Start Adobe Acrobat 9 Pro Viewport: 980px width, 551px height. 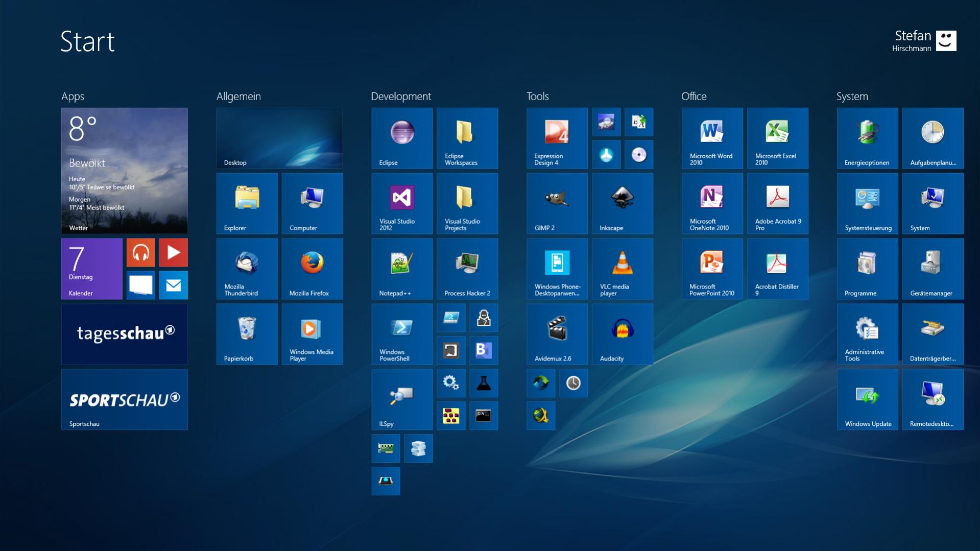pyautogui.click(x=778, y=203)
